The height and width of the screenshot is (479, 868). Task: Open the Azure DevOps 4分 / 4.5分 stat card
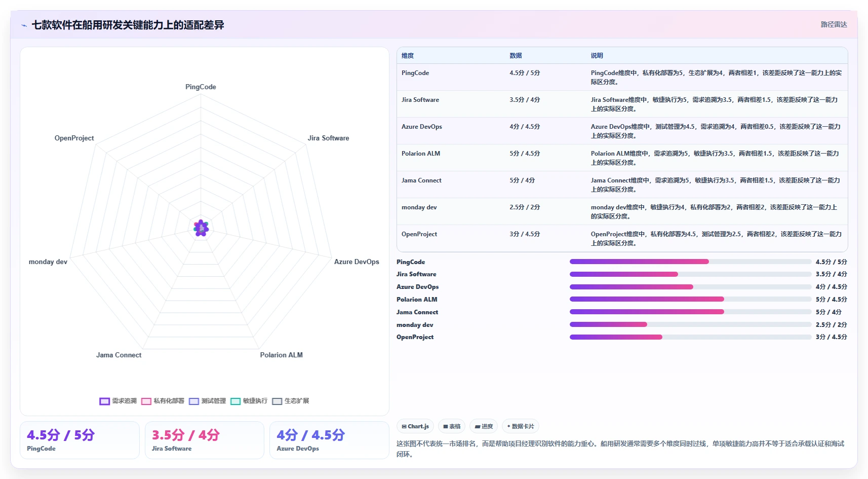(329, 440)
